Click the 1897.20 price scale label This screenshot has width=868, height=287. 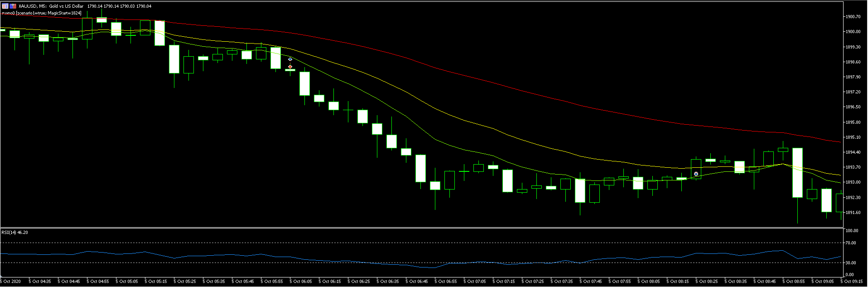tap(853, 92)
